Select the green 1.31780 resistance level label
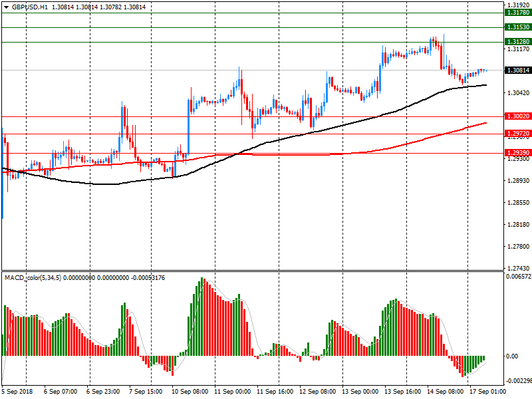This screenshot has height=399, width=532. coord(518,13)
